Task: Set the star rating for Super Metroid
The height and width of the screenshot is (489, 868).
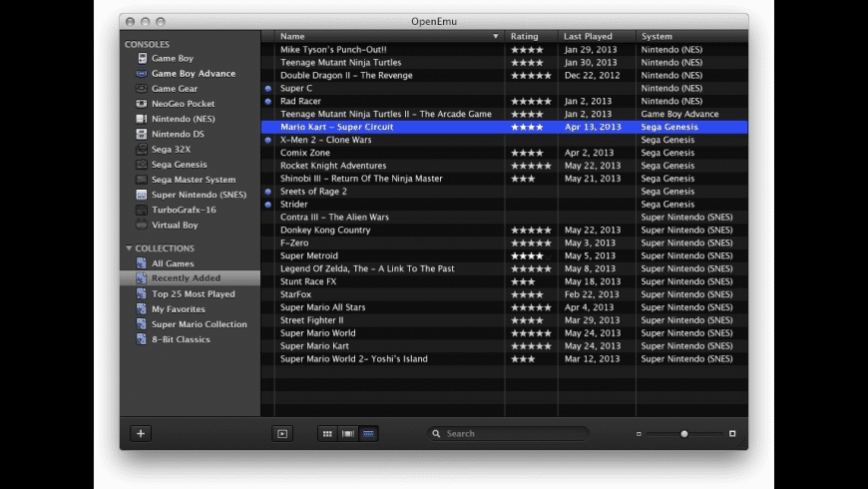Action: point(531,255)
